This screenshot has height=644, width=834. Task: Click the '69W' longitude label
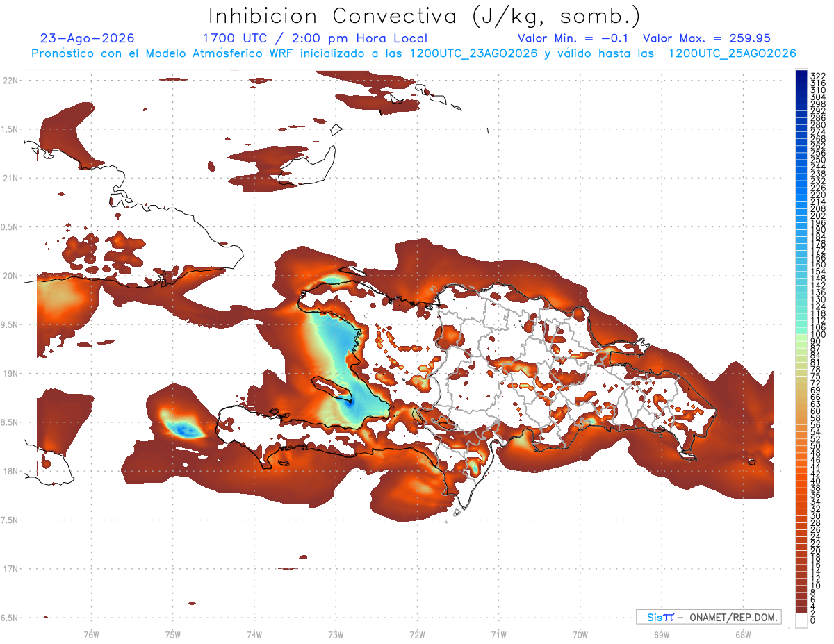(661, 634)
